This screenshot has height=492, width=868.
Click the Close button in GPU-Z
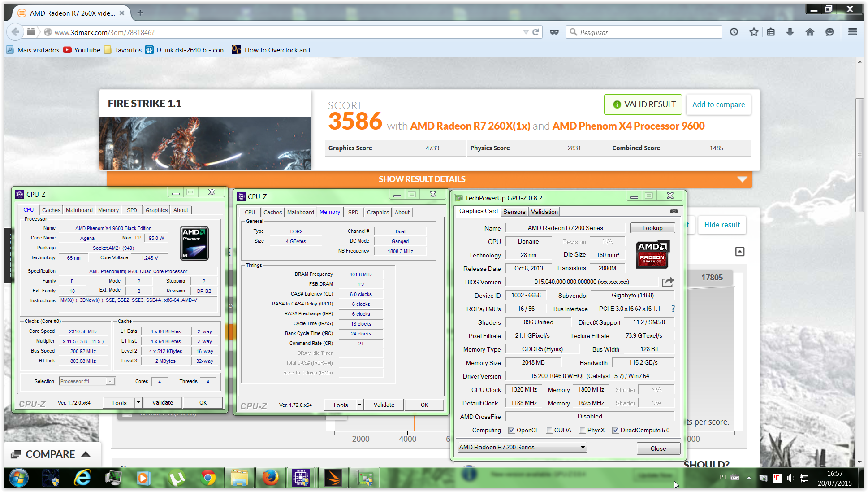pos(658,448)
